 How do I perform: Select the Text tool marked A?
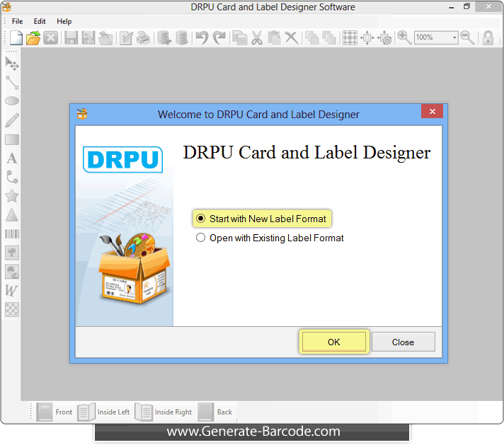pos(12,158)
